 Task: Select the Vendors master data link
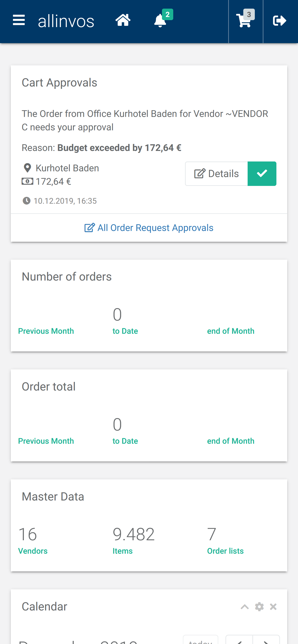click(x=33, y=551)
